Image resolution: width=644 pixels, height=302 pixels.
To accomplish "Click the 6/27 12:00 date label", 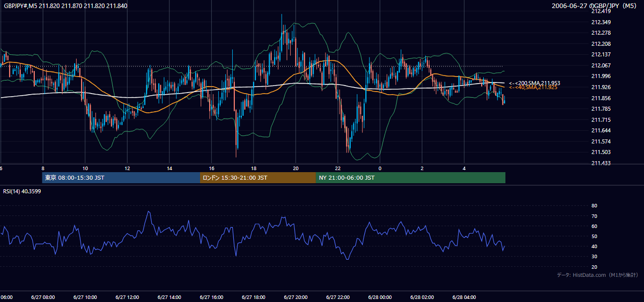I will tap(127, 297).
